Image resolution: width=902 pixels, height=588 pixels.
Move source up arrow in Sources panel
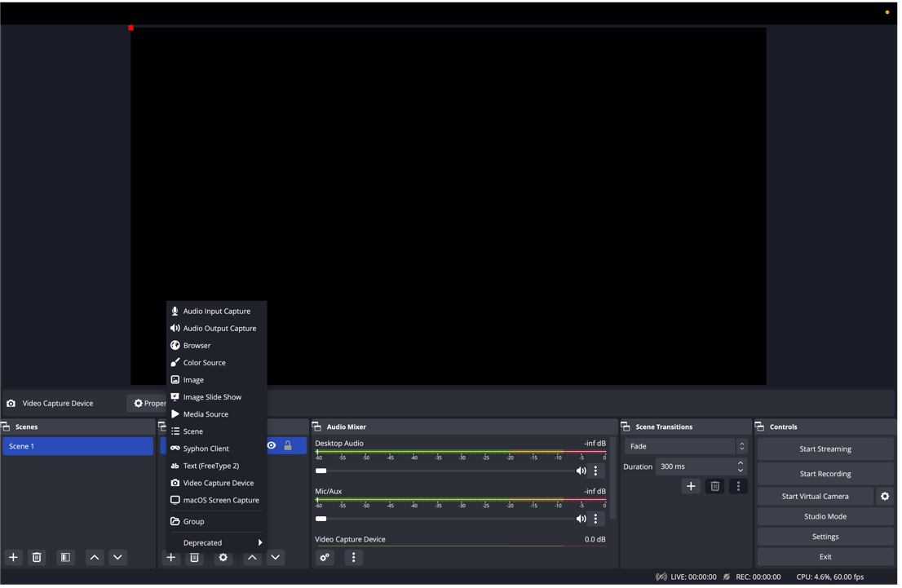[252, 559]
